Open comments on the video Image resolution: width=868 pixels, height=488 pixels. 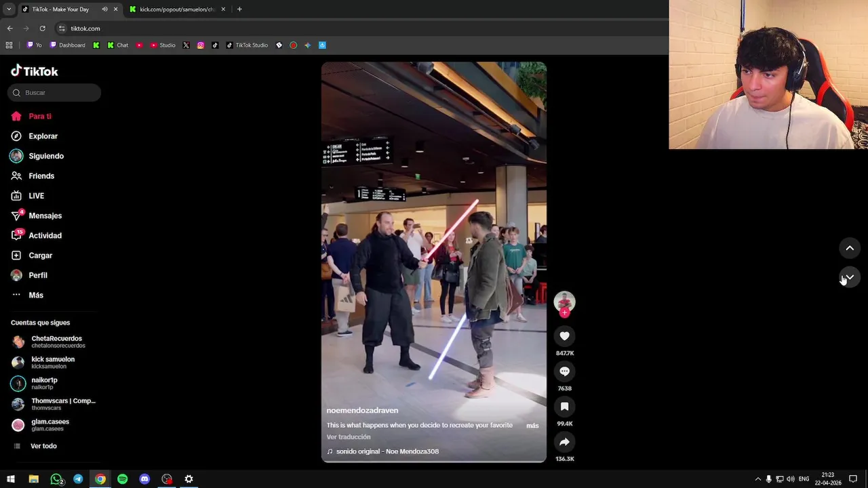click(564, 371)
